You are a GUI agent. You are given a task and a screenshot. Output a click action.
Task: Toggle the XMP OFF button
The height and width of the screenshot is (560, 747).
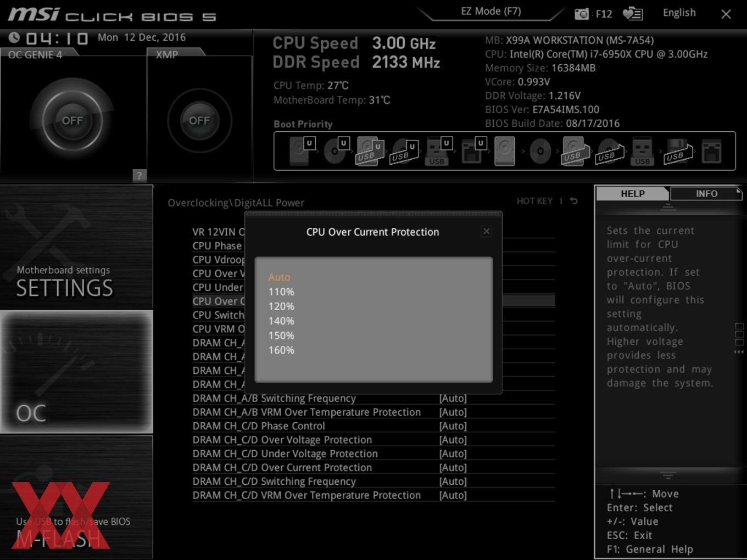(x=199, y=120)
